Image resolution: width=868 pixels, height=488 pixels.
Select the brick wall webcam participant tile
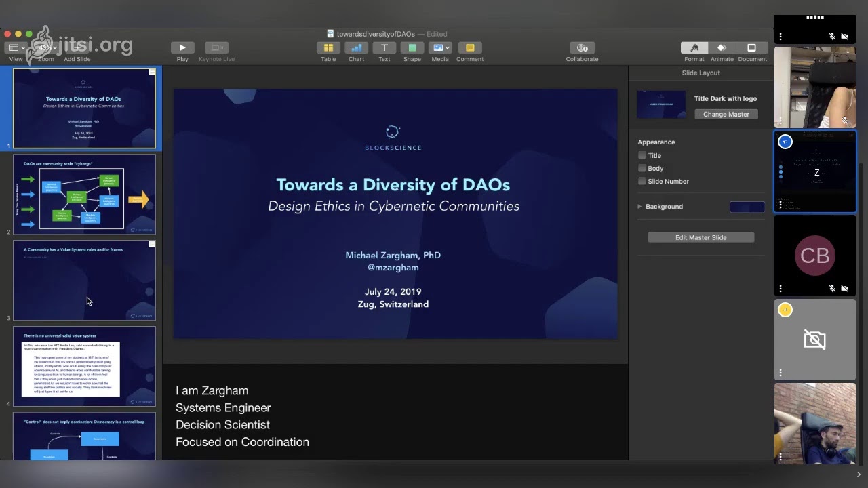(815, 424)
